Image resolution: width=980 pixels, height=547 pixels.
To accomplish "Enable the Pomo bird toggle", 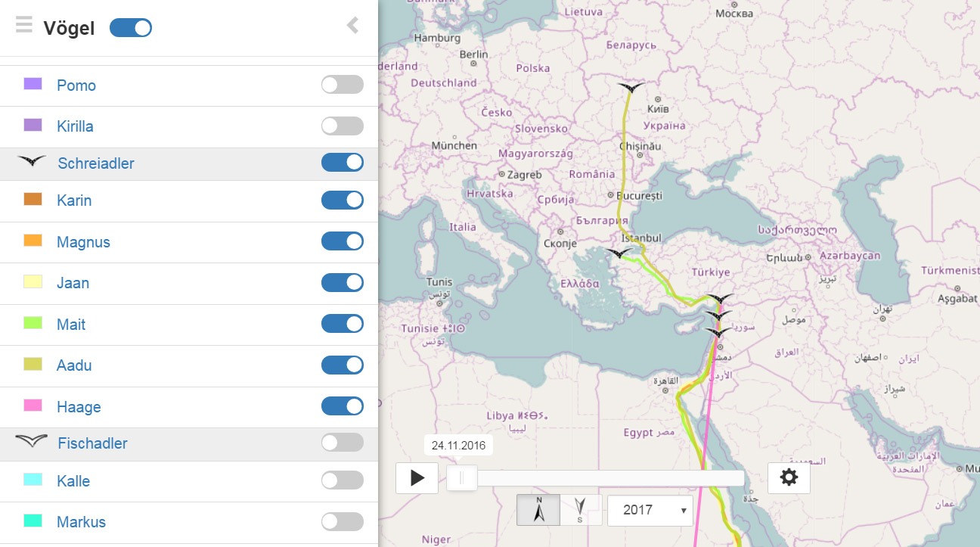I will click(342, 85).
